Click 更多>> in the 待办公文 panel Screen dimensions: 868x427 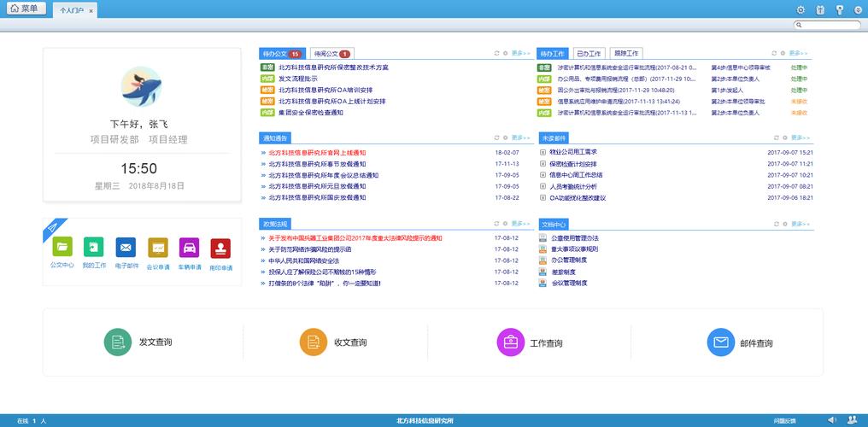[x=521, y=53]
